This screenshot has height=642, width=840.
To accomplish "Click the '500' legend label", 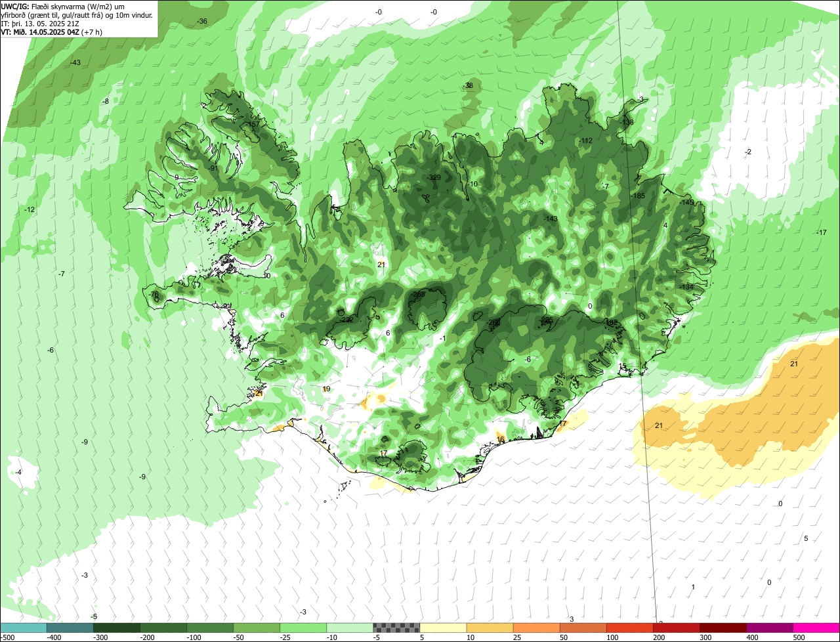I will click(x=799, y=637).
